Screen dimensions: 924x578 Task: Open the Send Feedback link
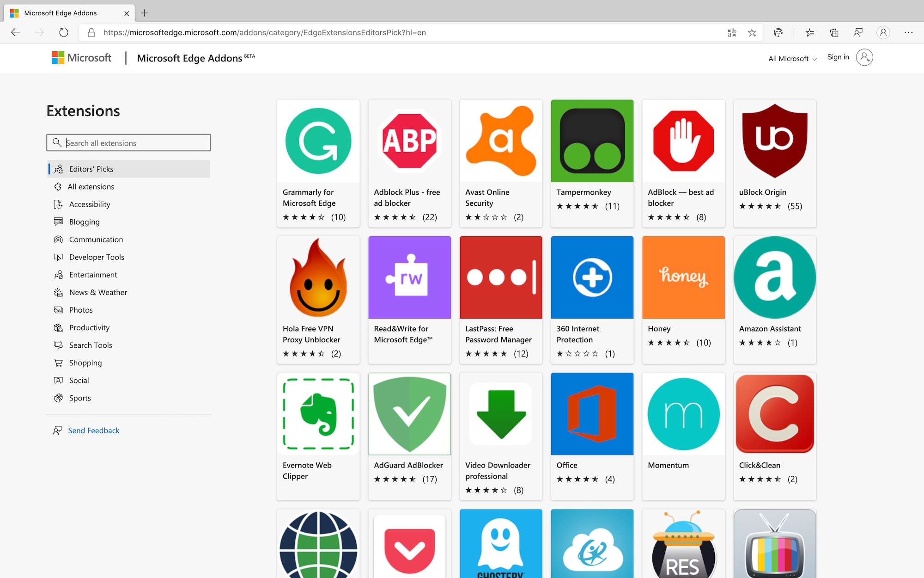pyautogui.click(x=93, y=430)
